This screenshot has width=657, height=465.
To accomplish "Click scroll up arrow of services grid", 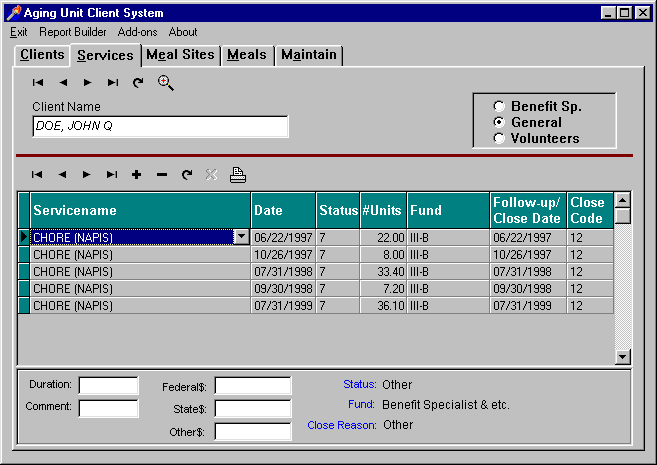I will (622, 200).
